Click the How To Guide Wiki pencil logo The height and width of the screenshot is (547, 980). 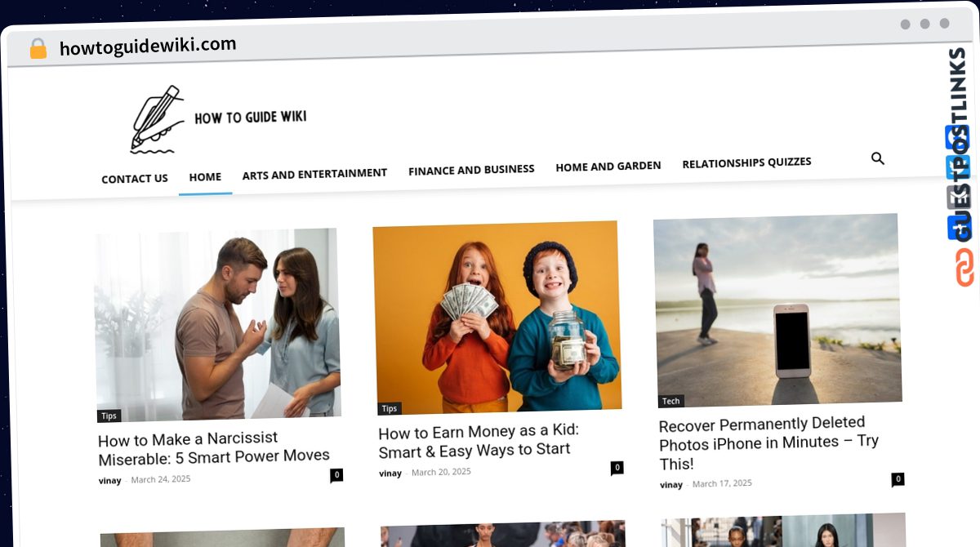click(x=218, y=119)
